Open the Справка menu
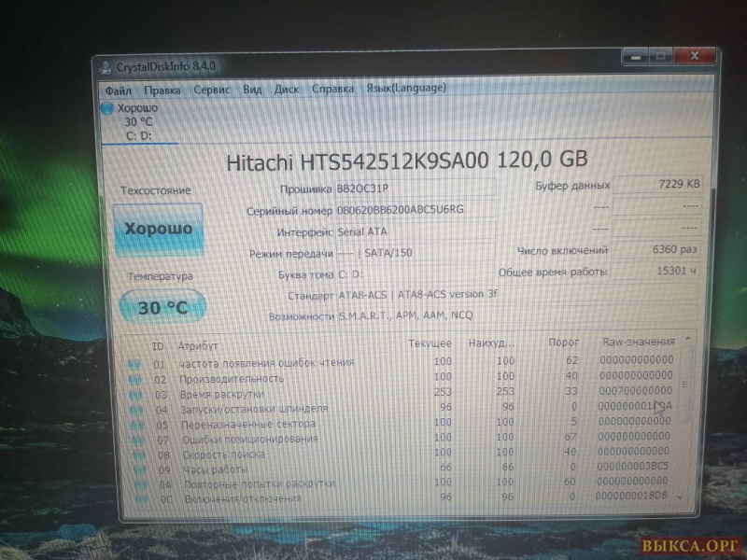The image size is (747, 560). tap(332, 90)
